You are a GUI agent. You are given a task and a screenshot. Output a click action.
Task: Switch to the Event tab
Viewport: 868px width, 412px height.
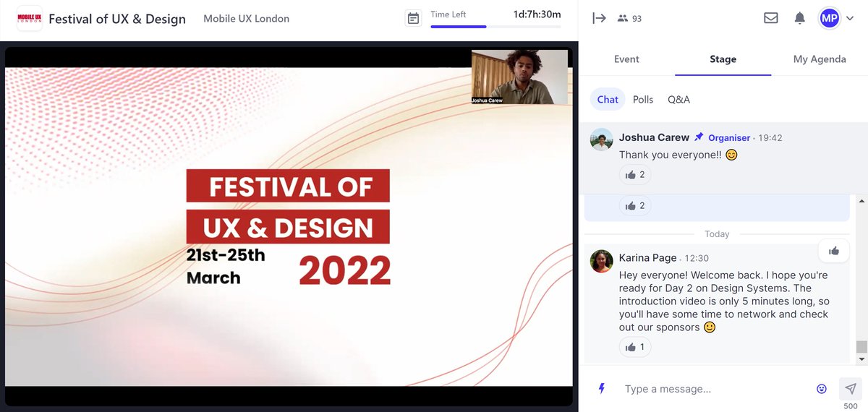tap(626, 59)
